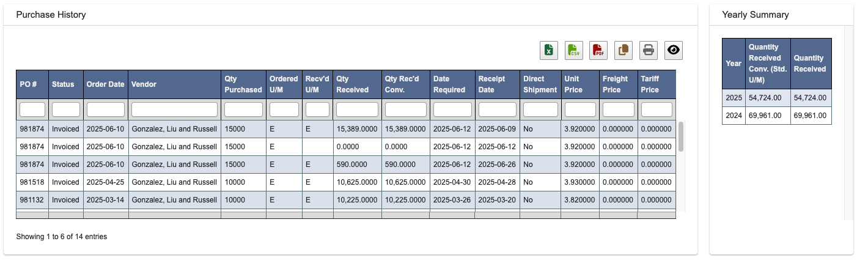Focus the Order Date filter field
Screen dimensions: 868x263
[106, 109]
